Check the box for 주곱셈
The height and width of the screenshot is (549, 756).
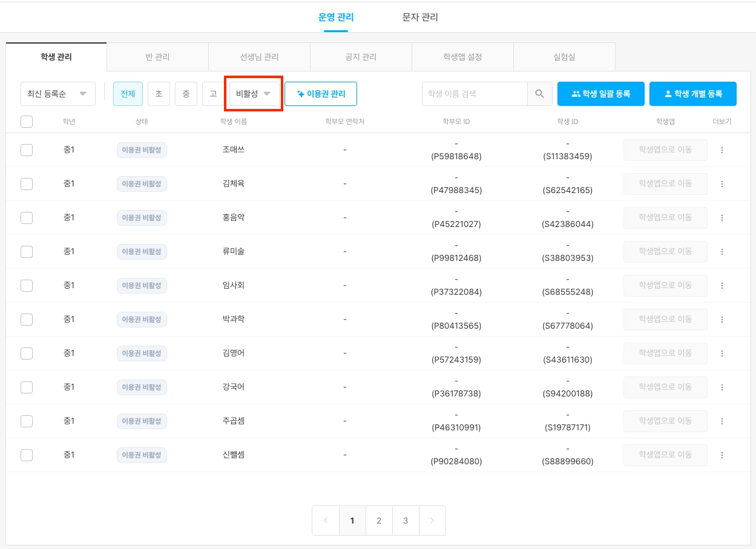[27, 421]
